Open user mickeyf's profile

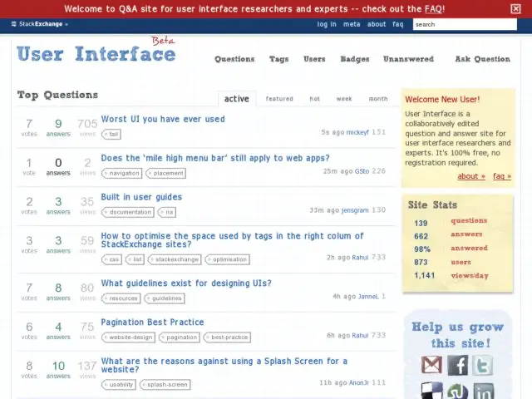coord(357,132)
